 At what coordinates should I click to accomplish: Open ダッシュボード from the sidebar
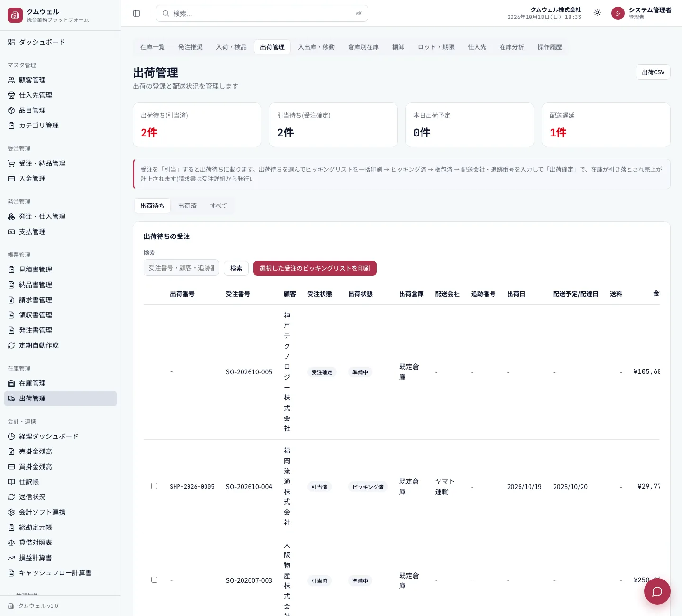[x=61, y=42]
